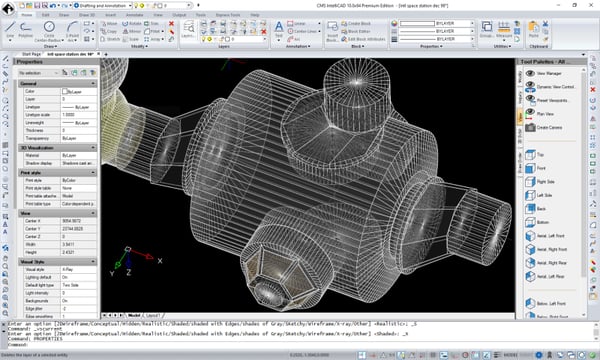This screenshot has height=360, width=600.
Task: Click the Paste clipboard icon
Action: [x=533, y=29]
